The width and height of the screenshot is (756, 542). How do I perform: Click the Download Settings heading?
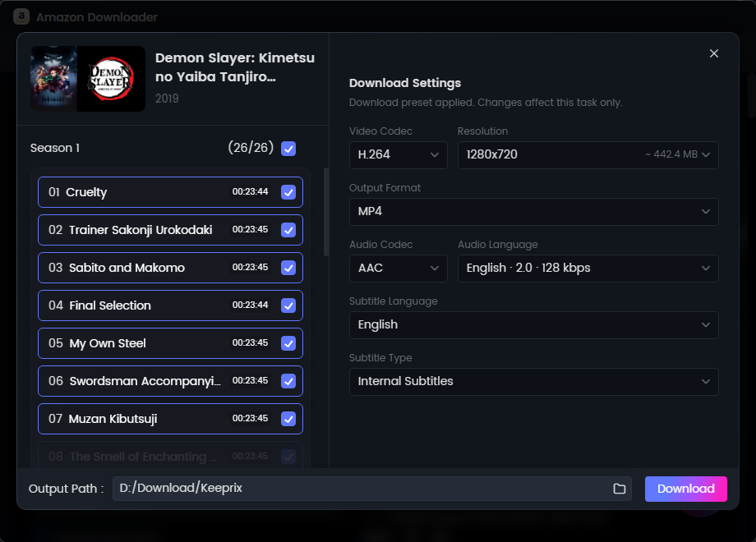point(405,83)
